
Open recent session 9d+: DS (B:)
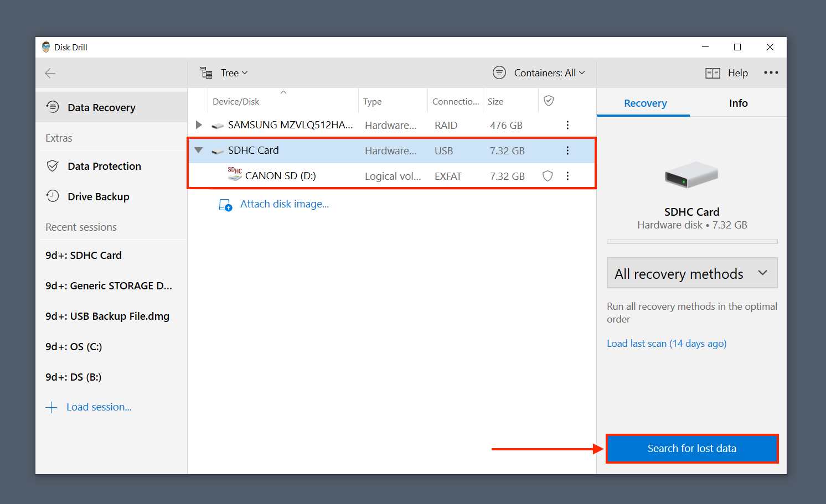point(111,377)
